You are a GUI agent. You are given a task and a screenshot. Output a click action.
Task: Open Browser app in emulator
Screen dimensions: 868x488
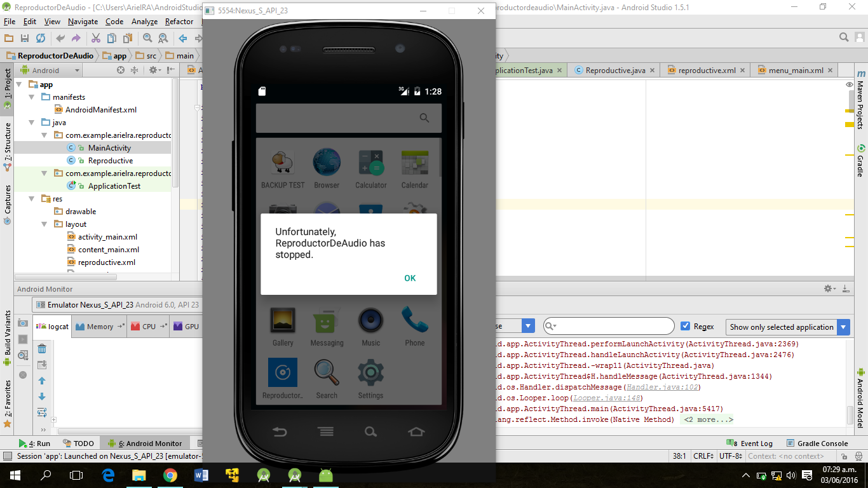tap(327, 168)
